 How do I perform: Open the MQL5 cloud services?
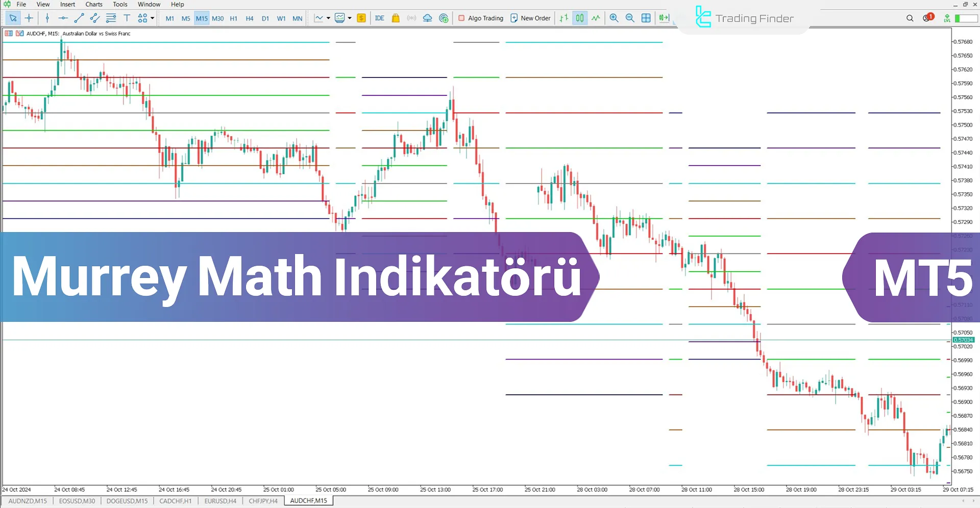(x=427, y=18)
